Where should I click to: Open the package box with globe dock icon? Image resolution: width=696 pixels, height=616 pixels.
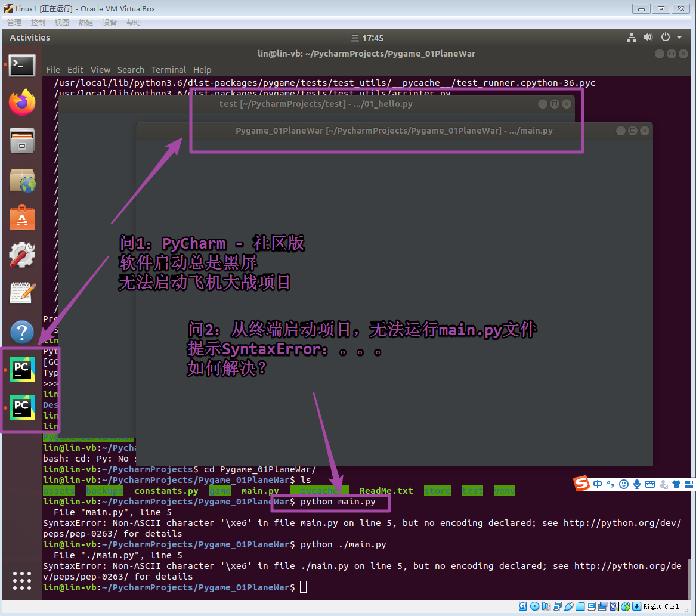coord(21,180)
